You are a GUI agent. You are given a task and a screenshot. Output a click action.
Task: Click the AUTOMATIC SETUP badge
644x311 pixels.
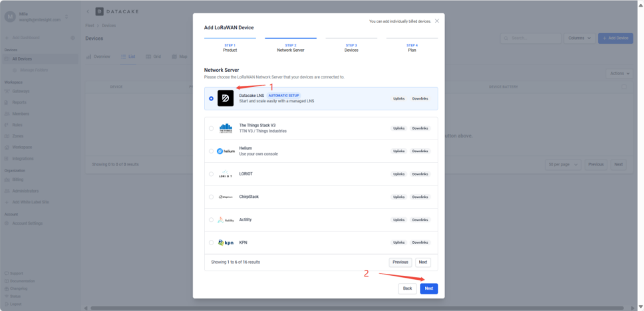coord(284,95)
